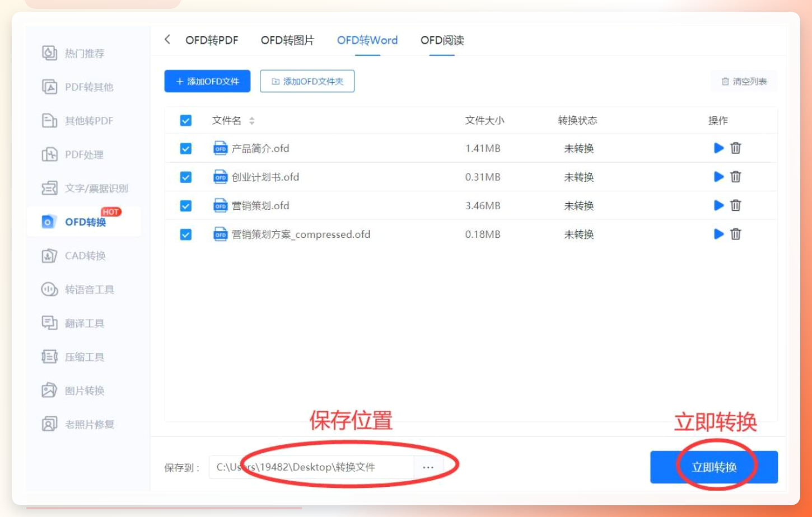Select OFD转换 in the sidebar

point(83,222)
